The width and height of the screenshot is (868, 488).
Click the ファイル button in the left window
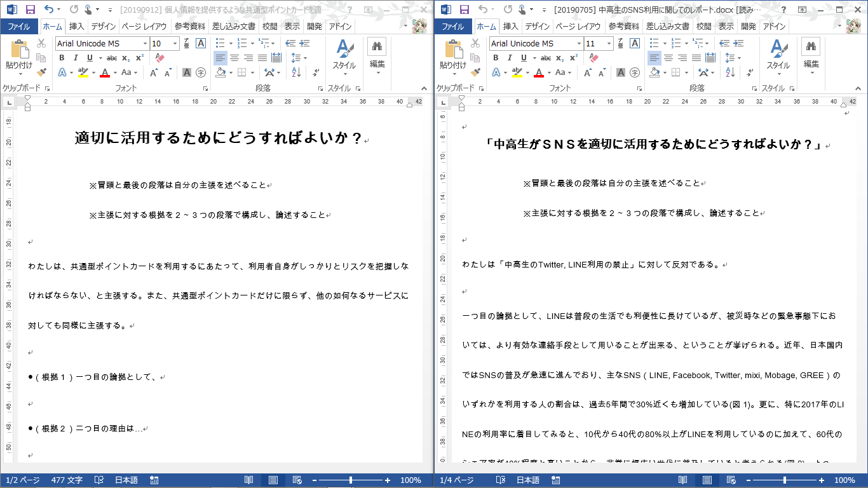[x=18, y=27]
